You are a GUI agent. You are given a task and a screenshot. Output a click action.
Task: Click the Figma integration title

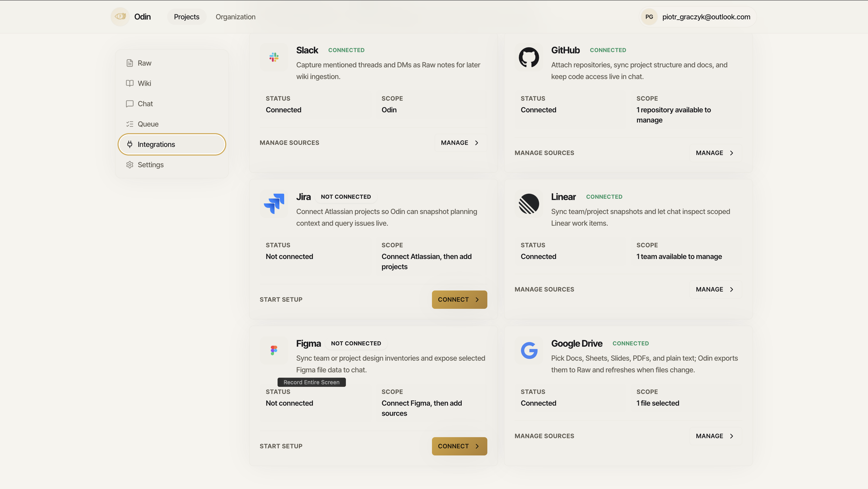309,343
